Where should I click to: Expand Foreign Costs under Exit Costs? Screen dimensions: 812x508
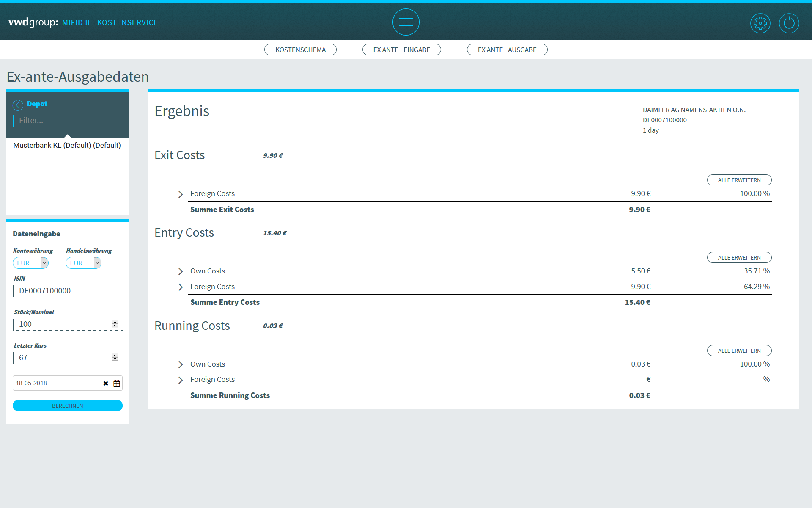181,194
